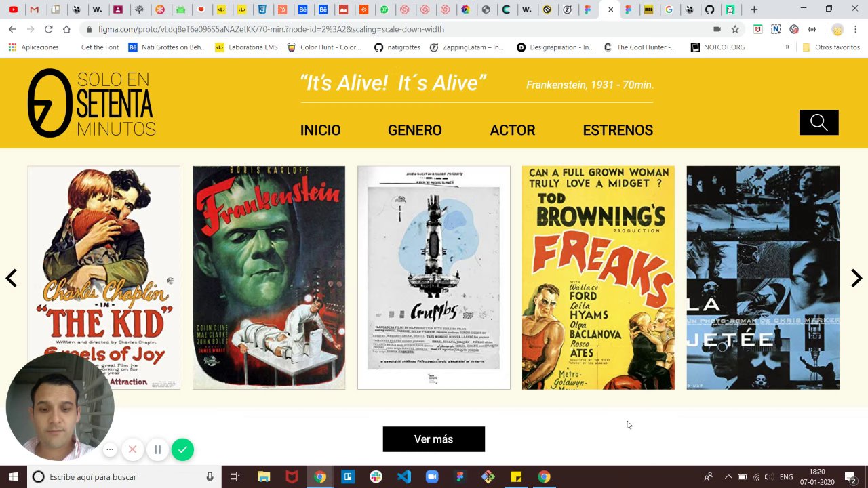Click the taskbar microphone voice search icon
868x488 pixels.
[210, 476]
